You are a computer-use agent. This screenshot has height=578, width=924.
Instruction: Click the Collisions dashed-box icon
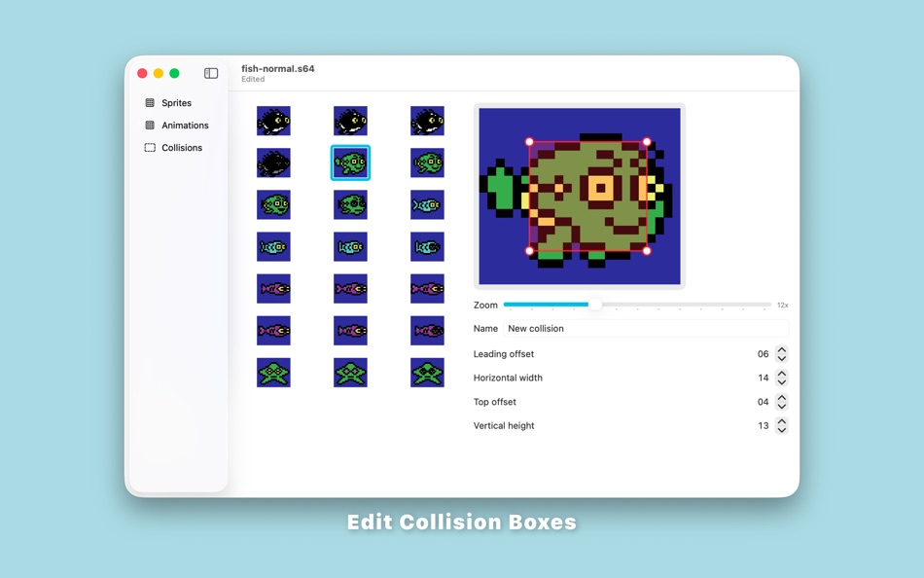[151, 147]
